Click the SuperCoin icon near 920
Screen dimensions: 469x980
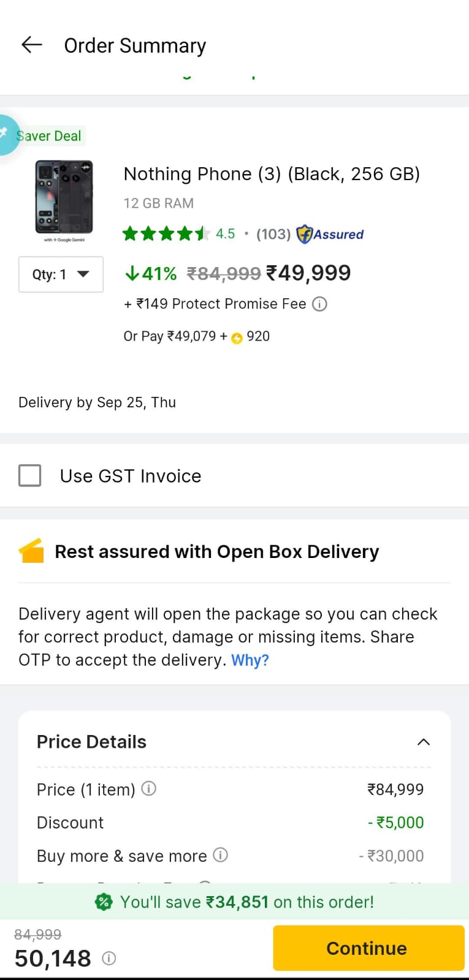point(237,337)
